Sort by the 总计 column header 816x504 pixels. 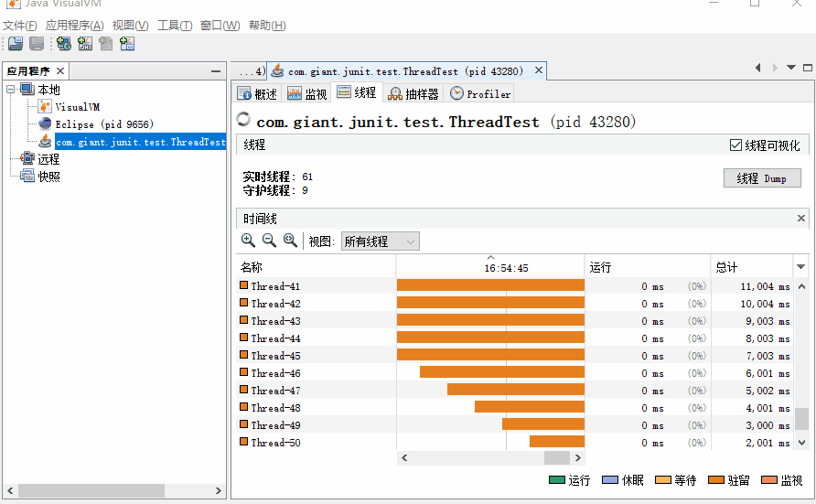(x=752, y=267)
